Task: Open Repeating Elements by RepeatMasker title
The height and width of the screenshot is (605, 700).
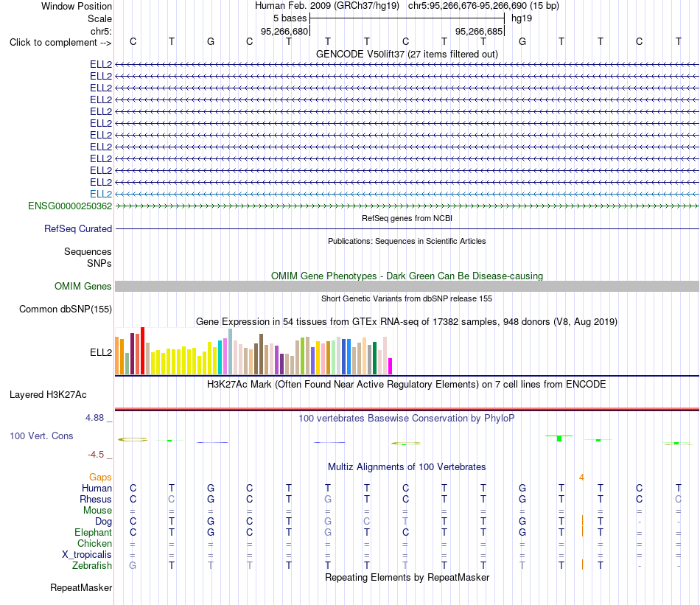Action: pyautogui.click(x=407, y=577)
